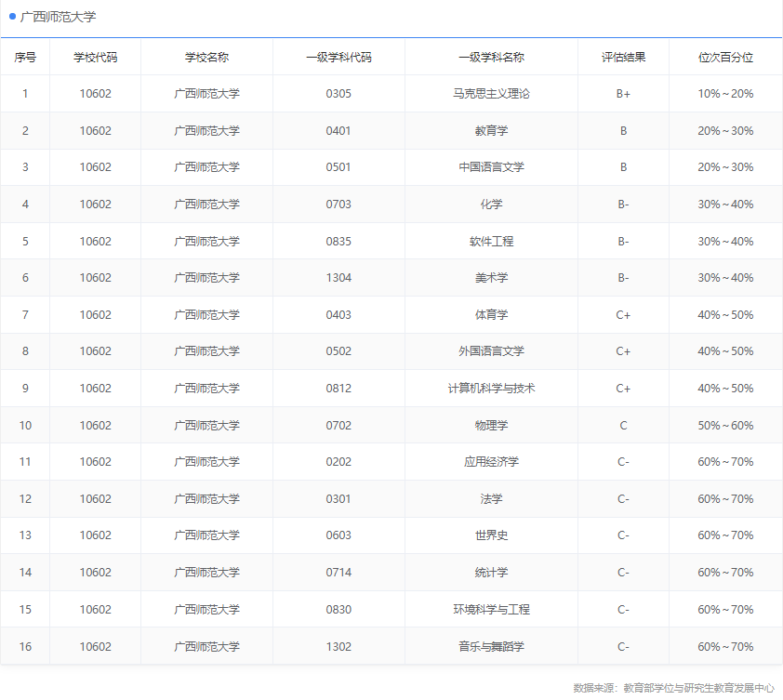Select the 序号 column header

click(x=25, y=58)
